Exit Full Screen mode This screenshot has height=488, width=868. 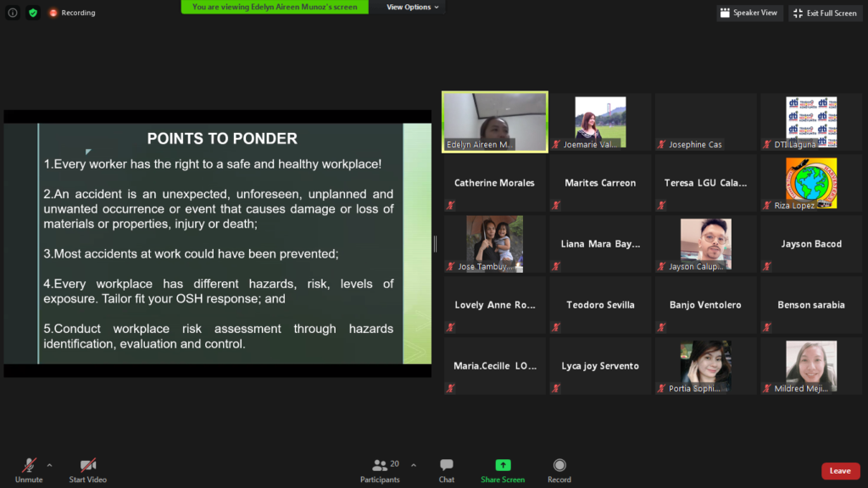[x=825, y=13]
